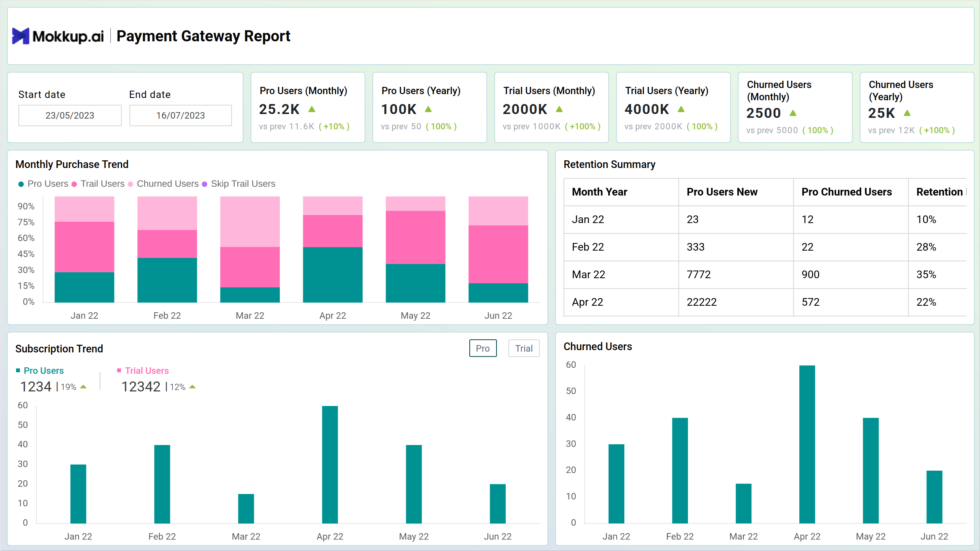Click teal square marker beside Pro Users
The height and width of the screenshot is (551, 980).
[x=18, y=370]
